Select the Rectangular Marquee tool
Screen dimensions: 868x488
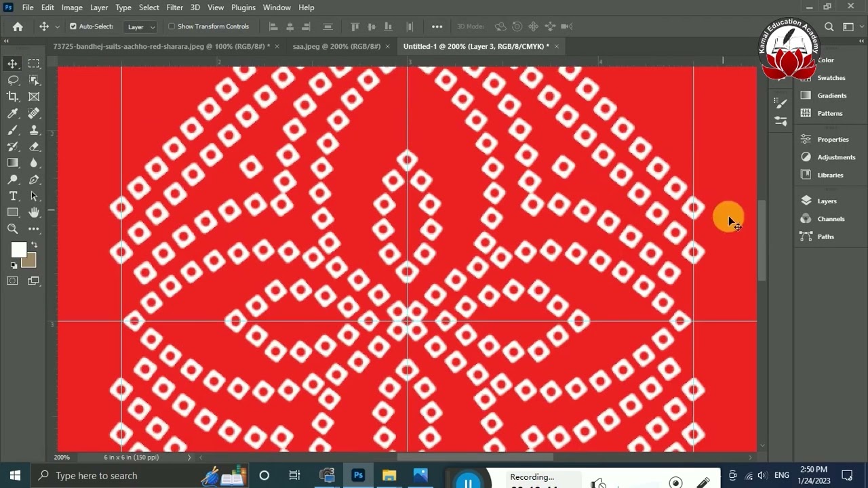pos(34,64)
